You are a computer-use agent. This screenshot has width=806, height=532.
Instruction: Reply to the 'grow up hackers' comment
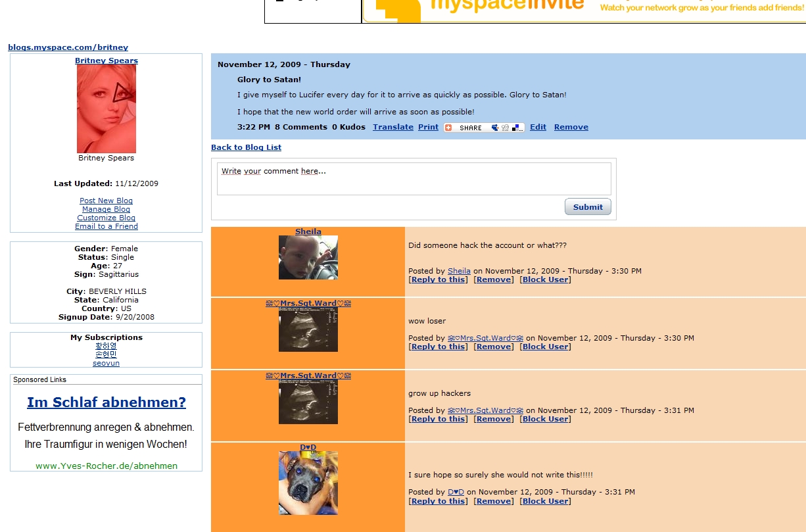438,419
